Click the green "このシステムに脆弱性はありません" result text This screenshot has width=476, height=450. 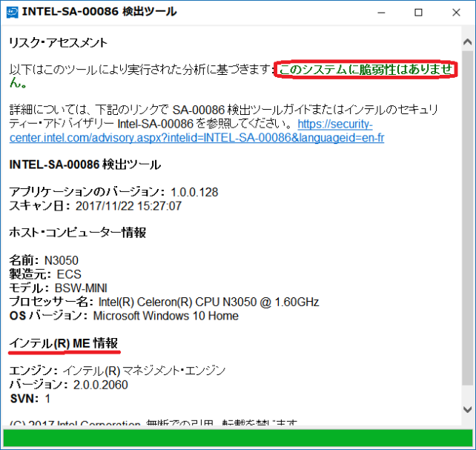pyautogui.click(x=366, y=70)
